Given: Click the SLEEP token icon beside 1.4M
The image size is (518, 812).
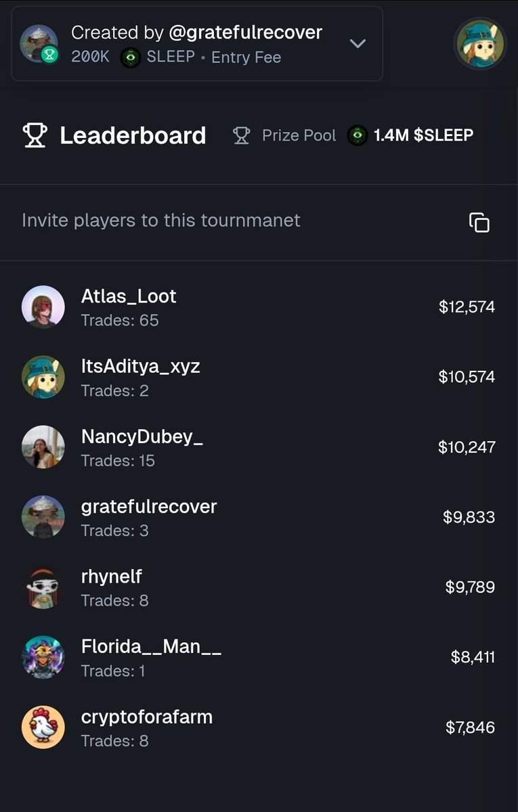Looking at the screenshot, I should [x=358, y=135].
